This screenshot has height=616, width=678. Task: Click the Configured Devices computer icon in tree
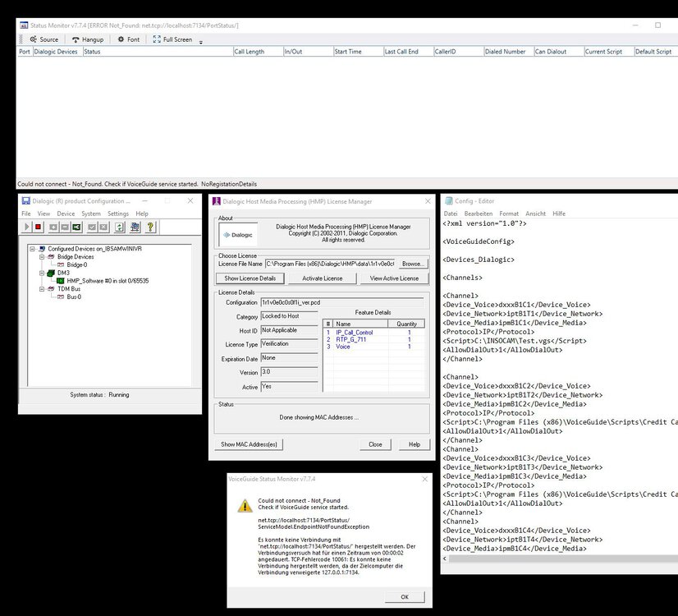point(42,249)
